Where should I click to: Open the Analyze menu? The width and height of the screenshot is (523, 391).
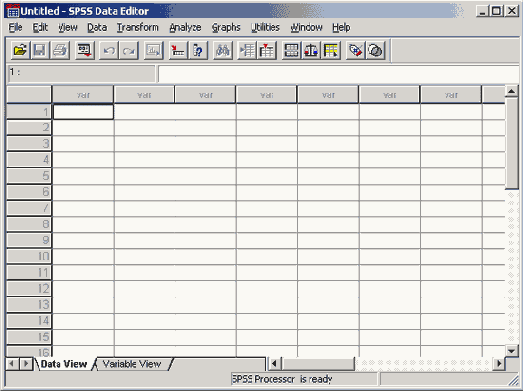click(185, 27)
